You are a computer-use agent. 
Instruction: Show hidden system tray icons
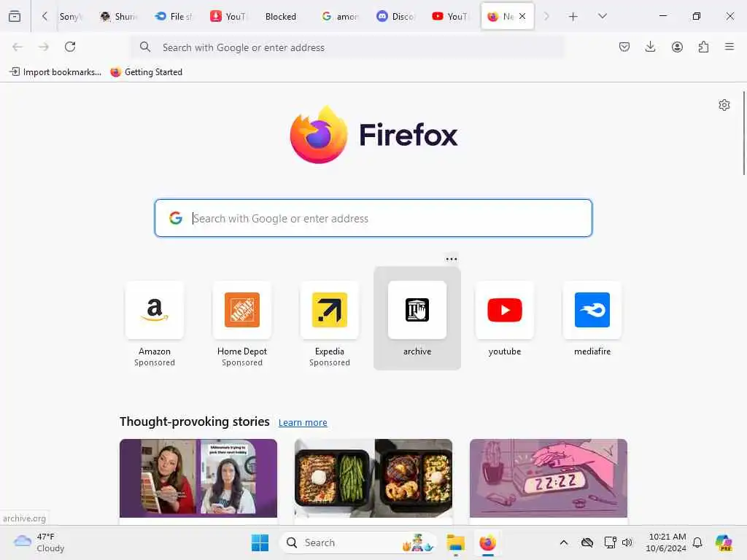pos(564,542)
